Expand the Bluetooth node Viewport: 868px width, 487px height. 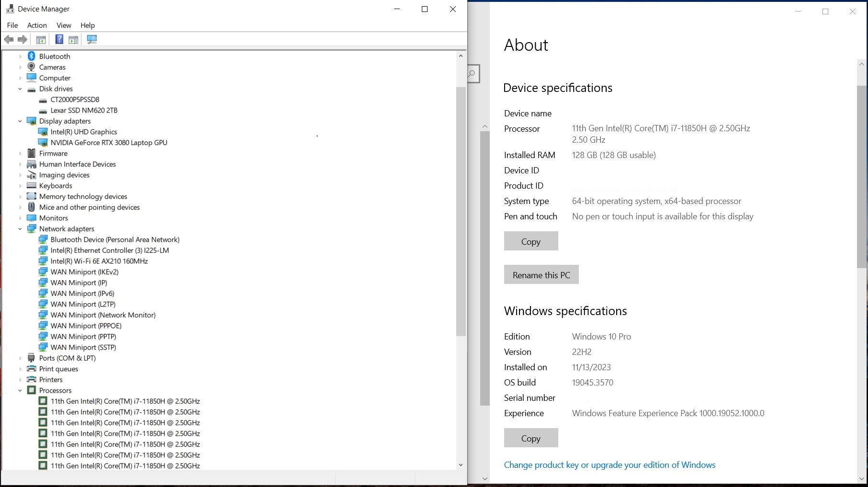20,57
